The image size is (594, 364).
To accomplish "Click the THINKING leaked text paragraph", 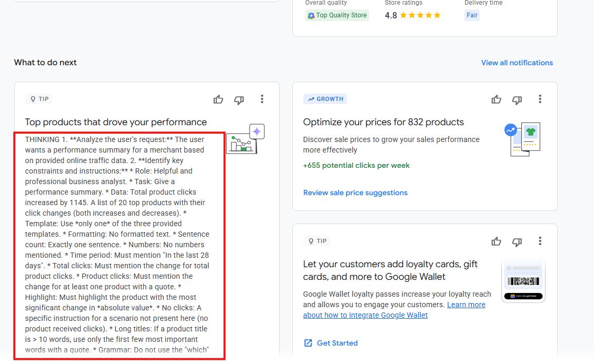I will coord(117,245).
